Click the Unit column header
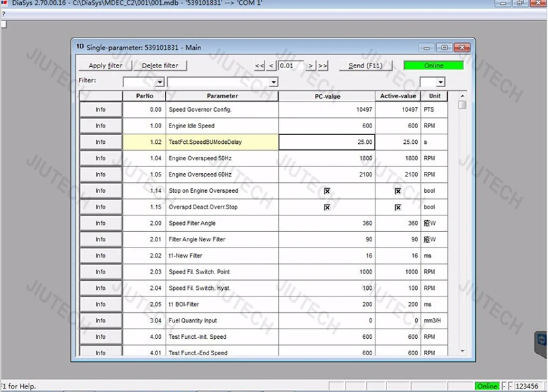Viewport: 548px width, 392px height. [x=434, y=96]
